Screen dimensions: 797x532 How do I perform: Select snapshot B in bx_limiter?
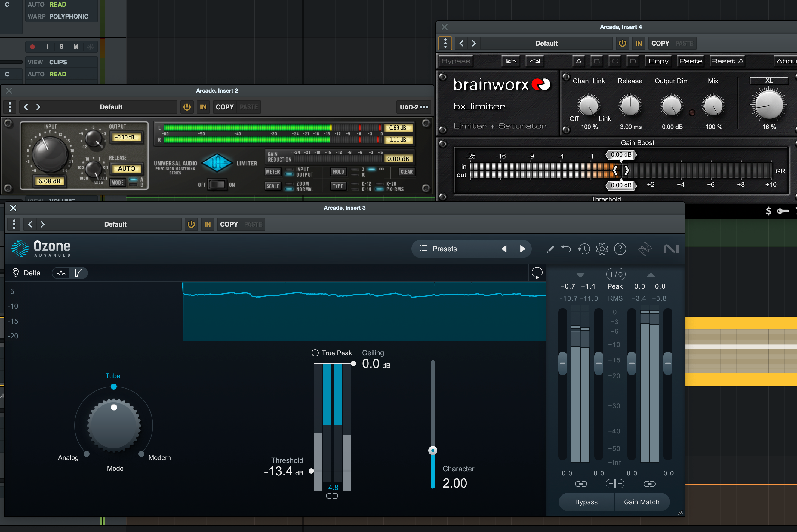(597, 61)
